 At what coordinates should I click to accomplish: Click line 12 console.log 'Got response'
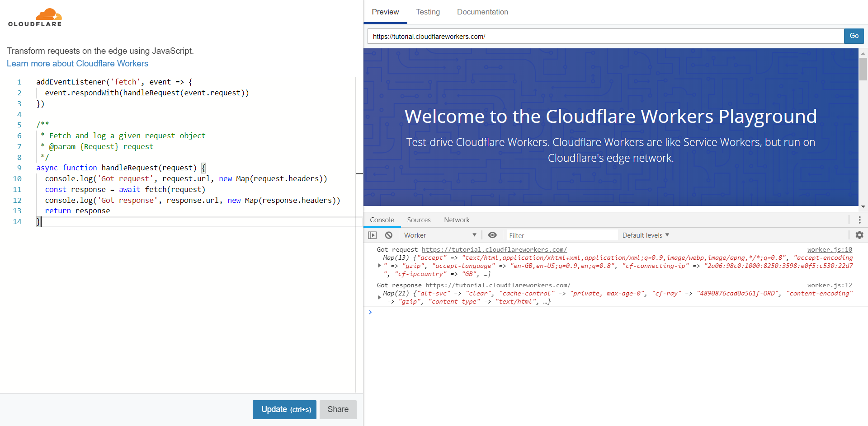[x=193, y=200]
